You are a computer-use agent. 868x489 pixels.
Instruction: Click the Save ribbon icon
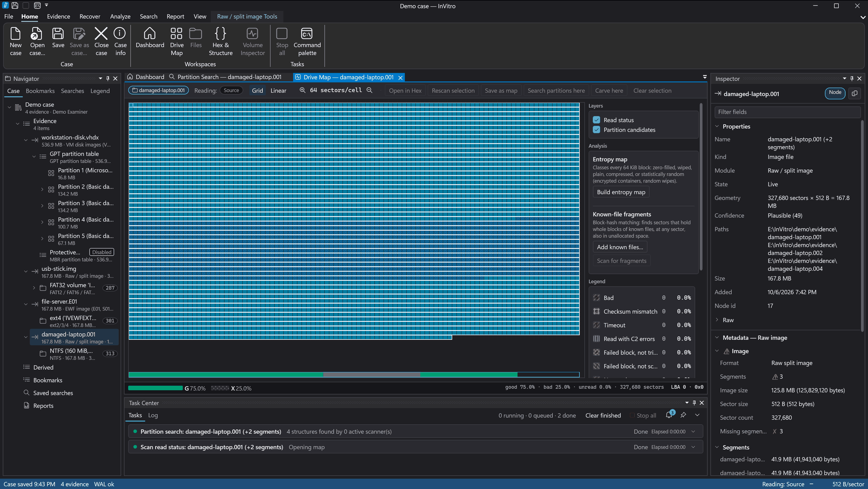tap(58, 38)
